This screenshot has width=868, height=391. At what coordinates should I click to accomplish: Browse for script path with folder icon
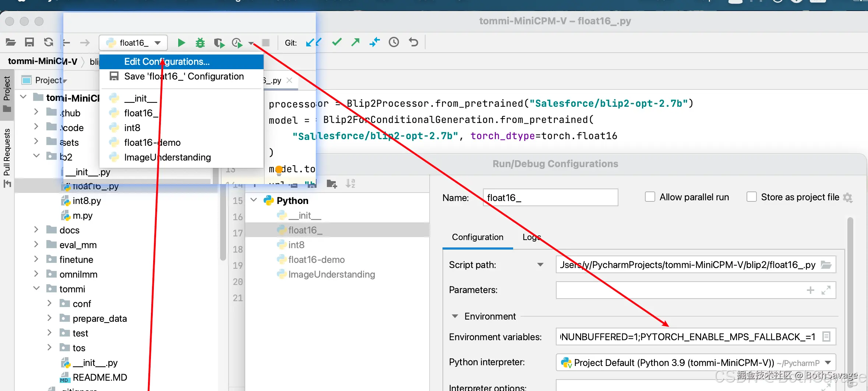tap(826, 265)
